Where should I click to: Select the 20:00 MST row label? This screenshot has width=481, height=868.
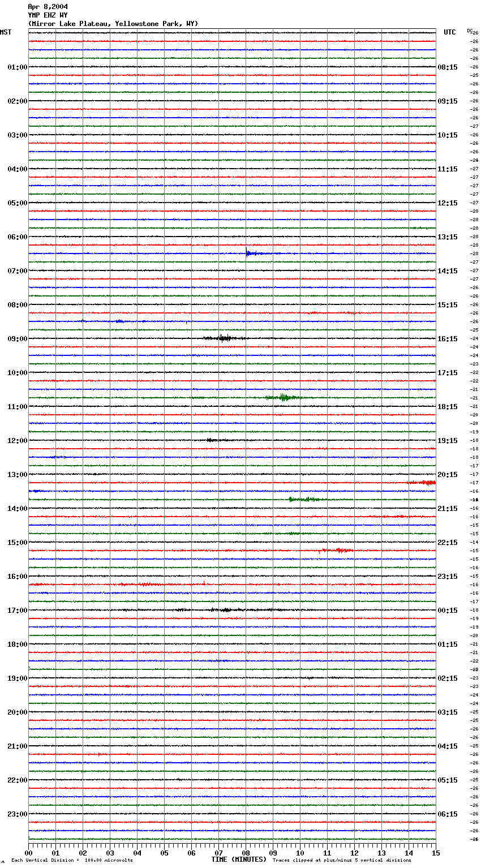18,712
